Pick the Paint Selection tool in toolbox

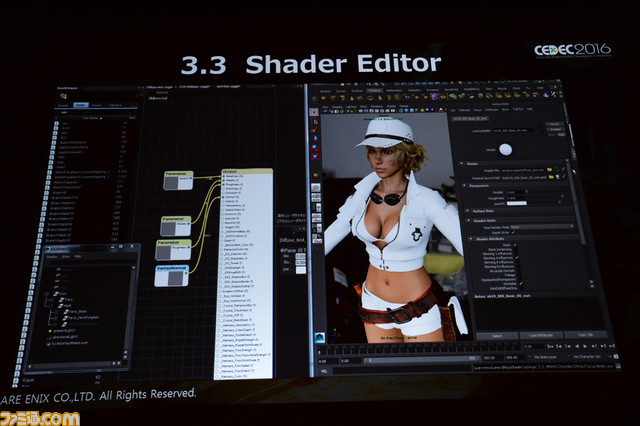(314, 131)
